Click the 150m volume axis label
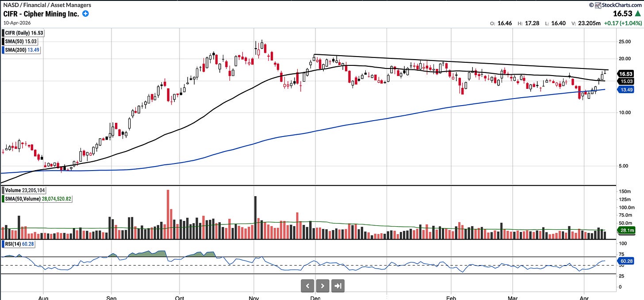 pos(625,191)
